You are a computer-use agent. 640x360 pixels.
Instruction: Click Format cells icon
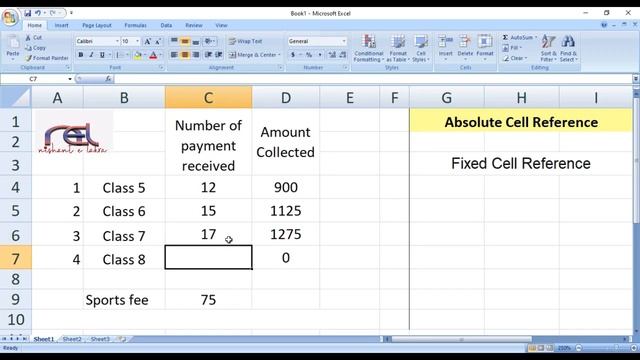(484, 42)
